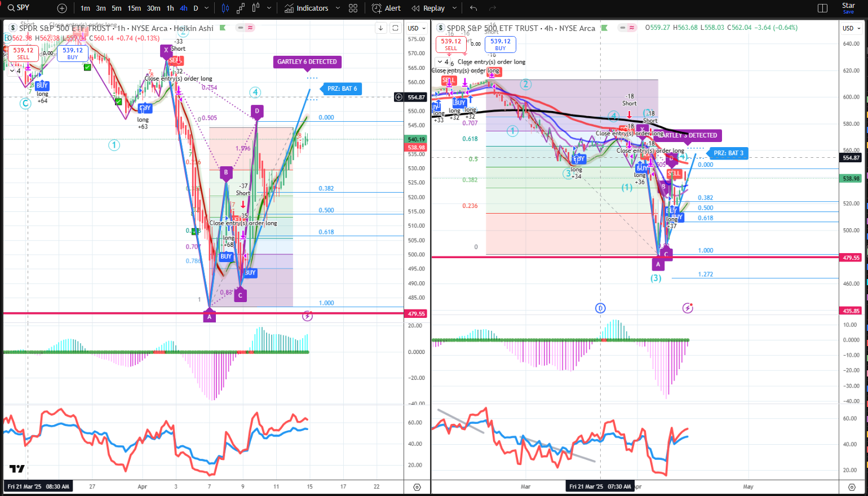Screen dimensions: 868x496
Task: Select harmonic point A marker on the 1h chart
Action: point(209,317)
